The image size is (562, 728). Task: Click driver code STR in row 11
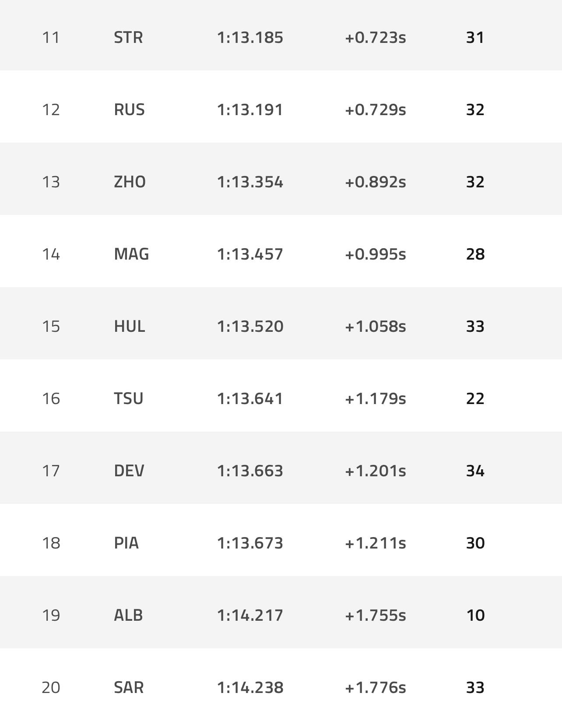pyautogui.click(x=128, y=38)
